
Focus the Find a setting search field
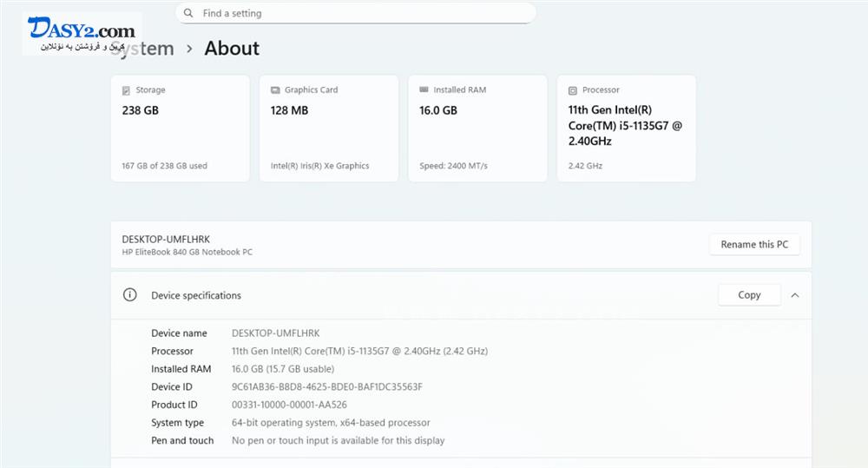pos(356,14)
